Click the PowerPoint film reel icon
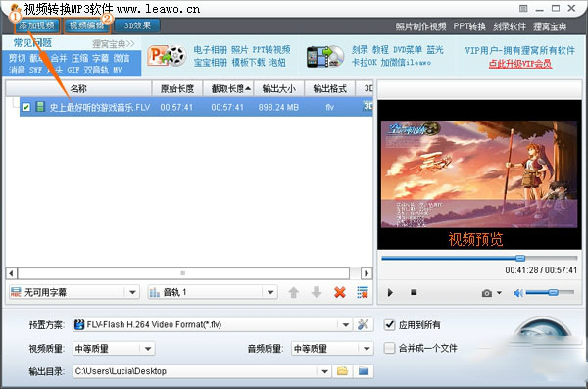This screenshot has height=389, width=588. click(x=167, y=56)
